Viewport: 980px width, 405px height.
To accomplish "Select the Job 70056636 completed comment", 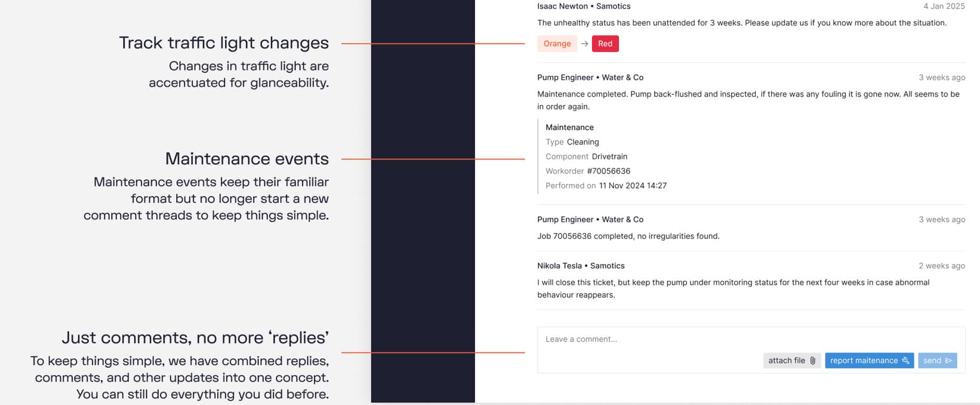I will coord(628,236).
